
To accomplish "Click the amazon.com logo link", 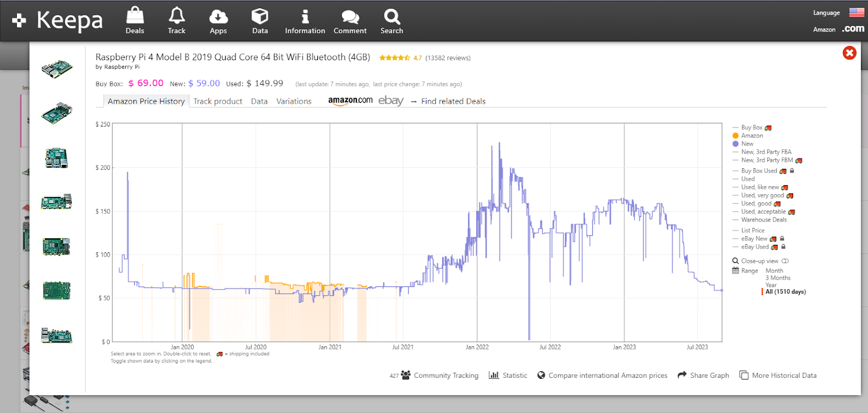I will [x=350, y=101].
